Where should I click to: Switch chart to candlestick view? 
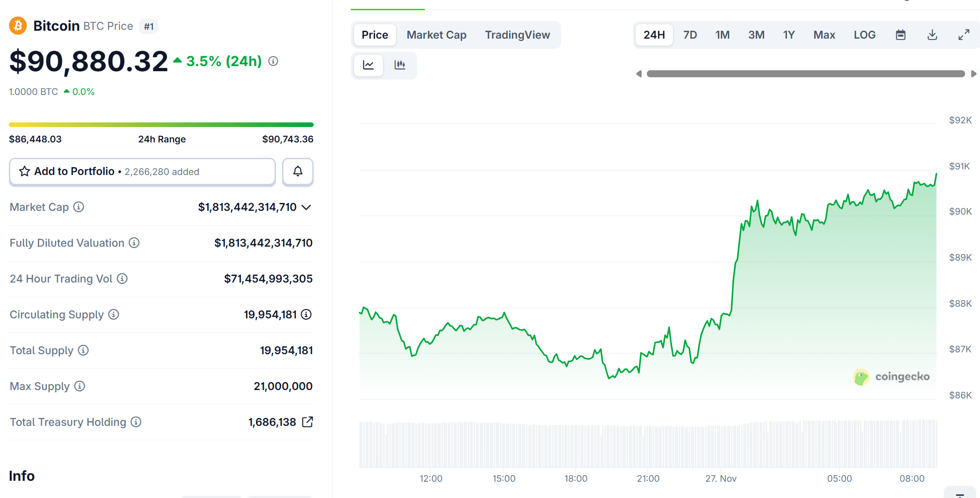coord(400,66)
